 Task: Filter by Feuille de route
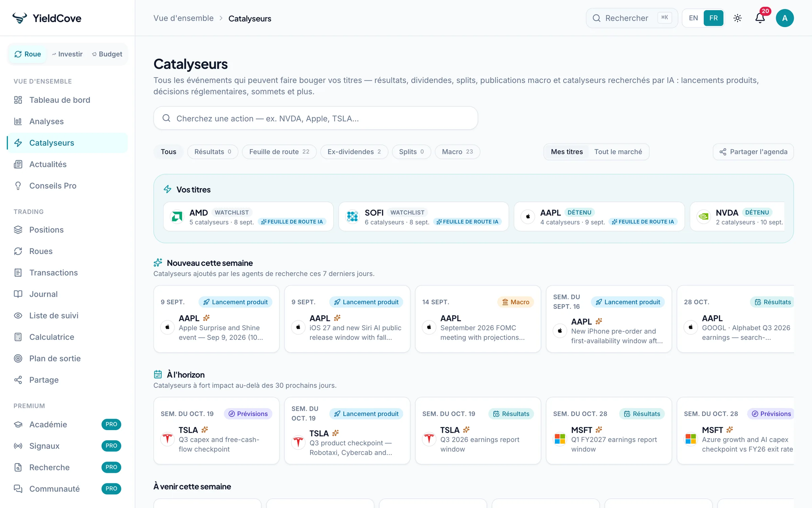[279, 152]
